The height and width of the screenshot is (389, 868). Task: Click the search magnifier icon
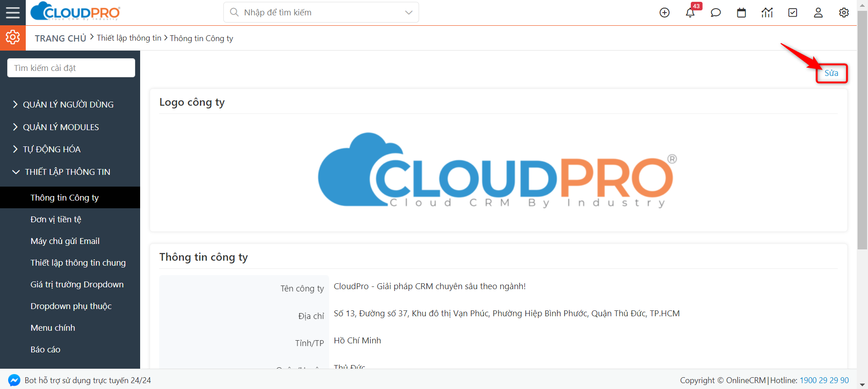234,12
